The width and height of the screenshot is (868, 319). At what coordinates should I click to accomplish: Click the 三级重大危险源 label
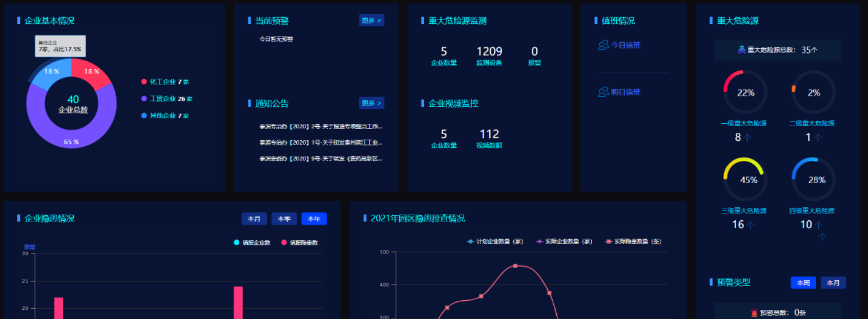[744, 211]
